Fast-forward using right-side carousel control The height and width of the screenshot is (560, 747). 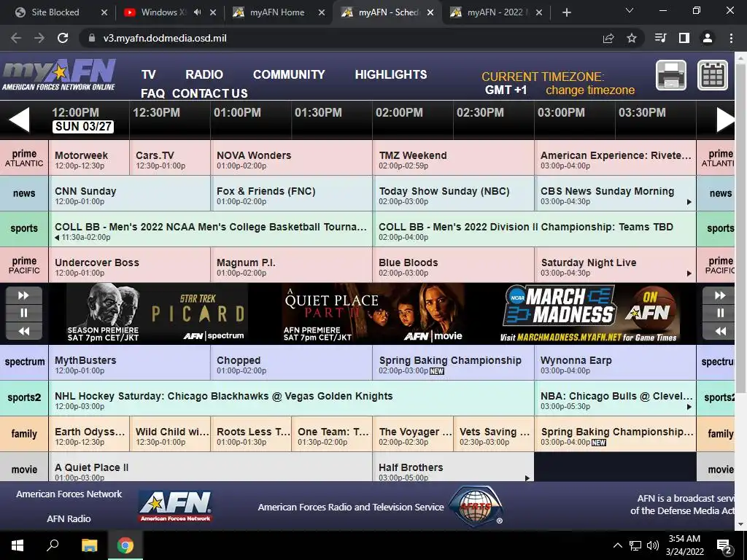pyautogui.click(x=720, y=295)
